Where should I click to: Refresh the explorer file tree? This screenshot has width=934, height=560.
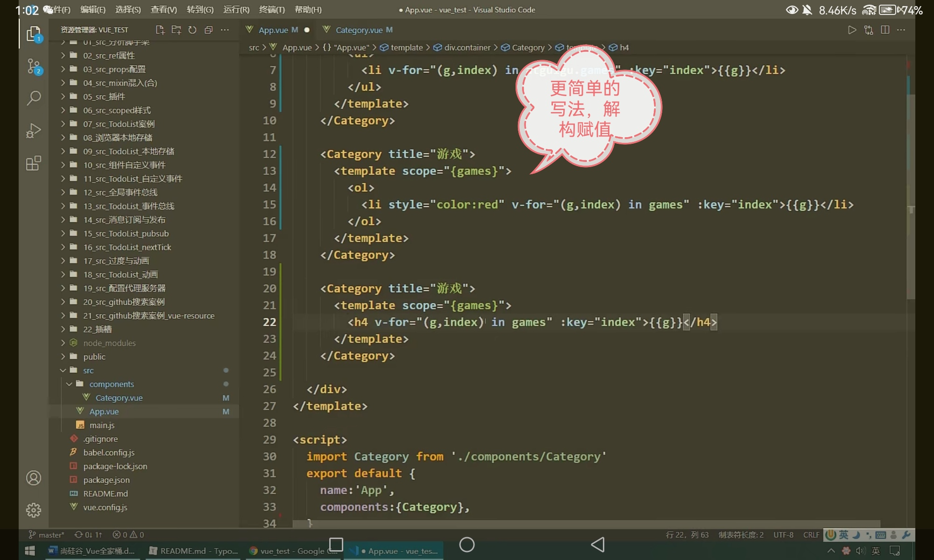(x=192, y=30)
